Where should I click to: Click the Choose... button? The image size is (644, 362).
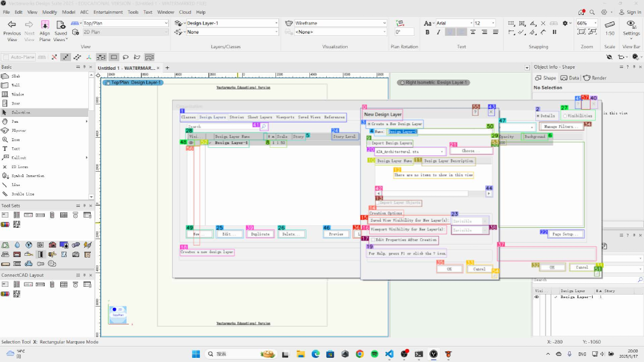tap(470, 151)
